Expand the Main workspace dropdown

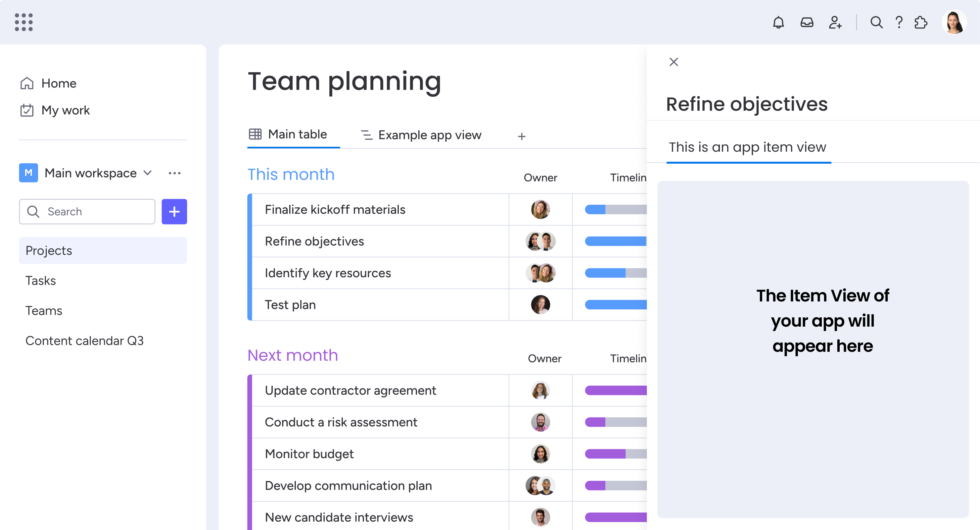click(x=148, y=173)
